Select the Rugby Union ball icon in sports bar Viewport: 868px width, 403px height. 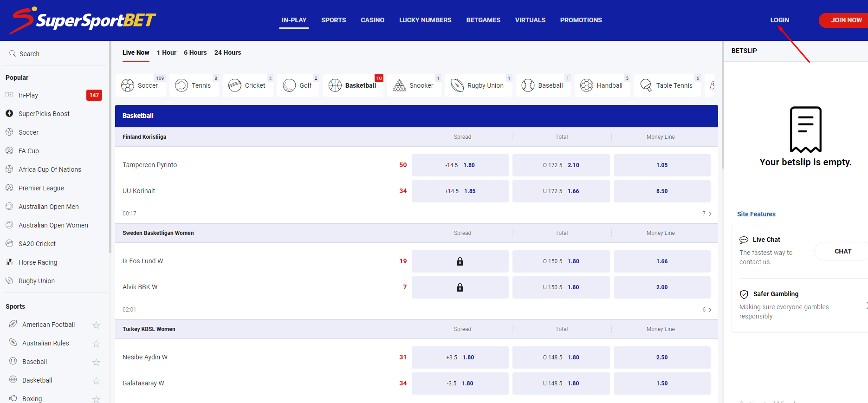457,85
